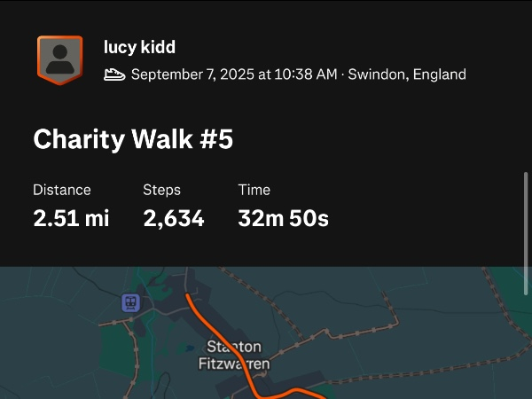Click the 2,634 steps value
The width and height of the screenshot is (532, 399).
click(174, 218)
